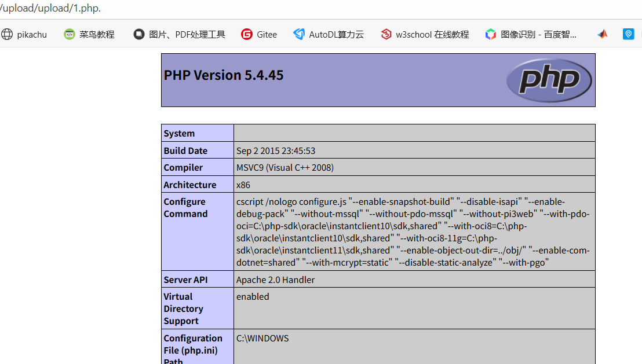Open the 图片、PDF处理工具 bookmark
642x364 pixels.
tap(180, 34)
